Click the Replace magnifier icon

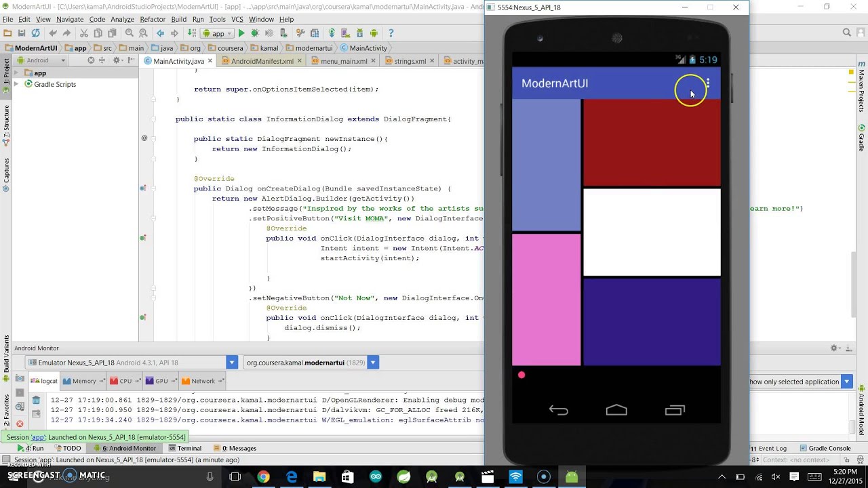click(x=143, y=33)
